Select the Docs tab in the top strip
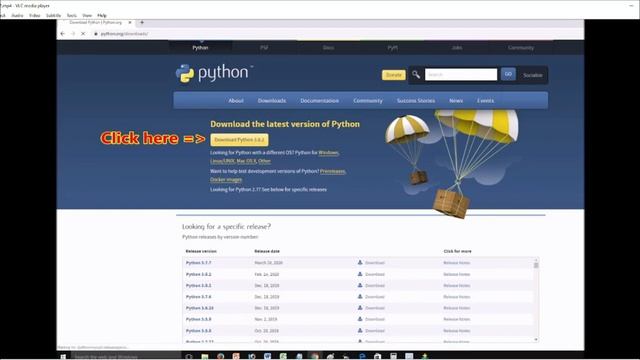 (328, 48)
